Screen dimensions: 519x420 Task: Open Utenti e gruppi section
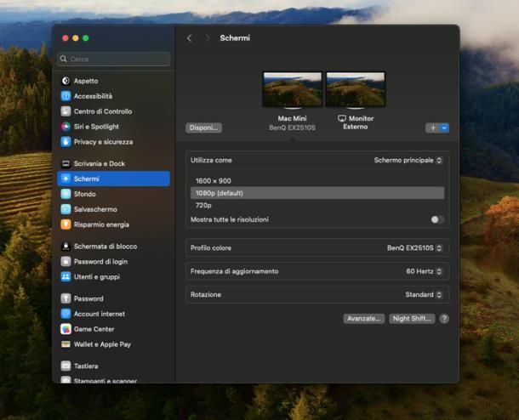point(114,276)
